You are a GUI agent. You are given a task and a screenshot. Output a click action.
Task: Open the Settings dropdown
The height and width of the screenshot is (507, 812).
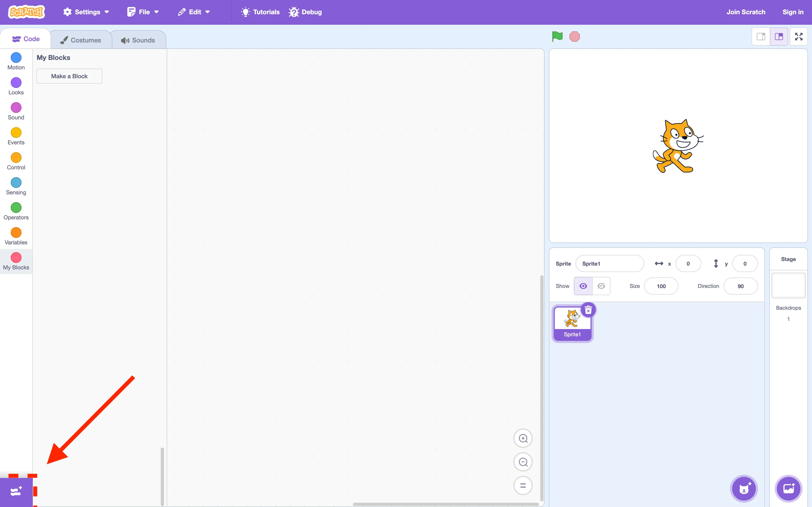pyautogui.click(x=86, y=12)
